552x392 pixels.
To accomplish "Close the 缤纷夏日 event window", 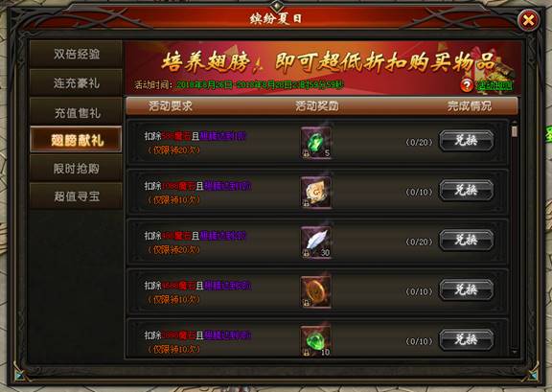I will tap(528, 20).
